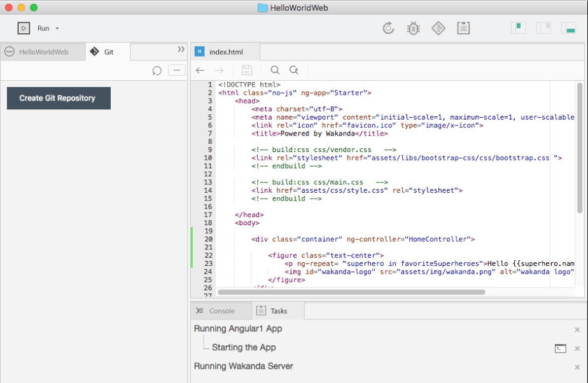Click the restart server icon

click(x=388, y=27)
